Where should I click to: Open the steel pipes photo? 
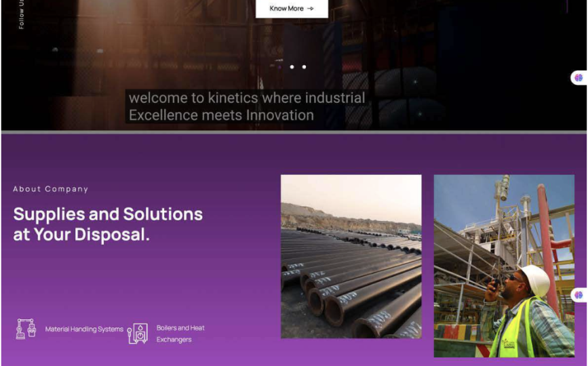pos(351,256)
